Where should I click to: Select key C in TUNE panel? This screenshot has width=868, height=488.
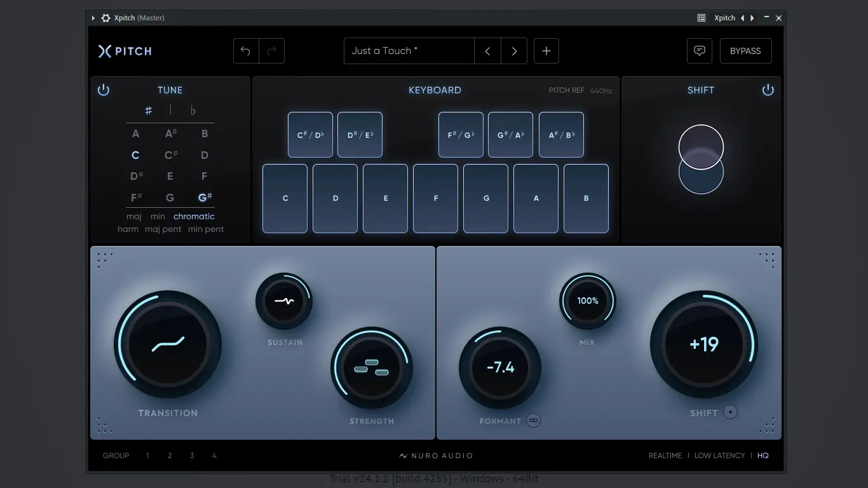[135, 155]
